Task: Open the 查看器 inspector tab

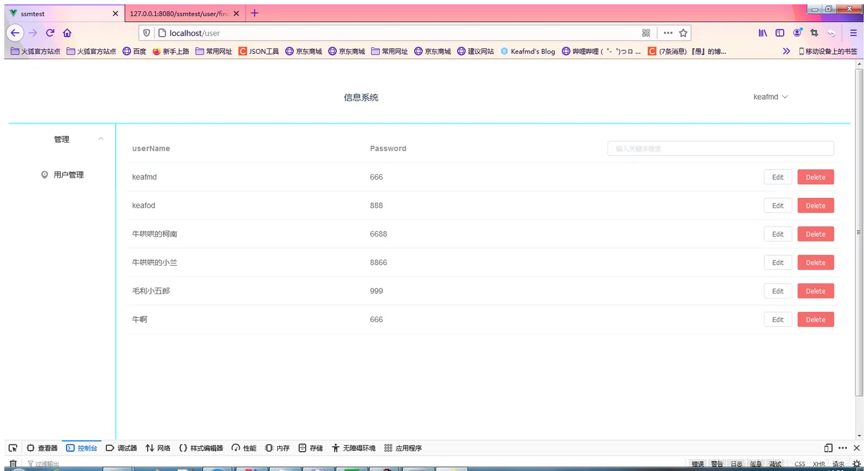Action: (42, 448)
